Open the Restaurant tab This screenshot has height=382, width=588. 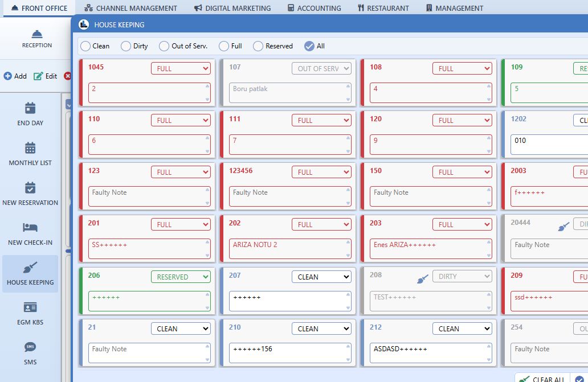pos(383,8)
